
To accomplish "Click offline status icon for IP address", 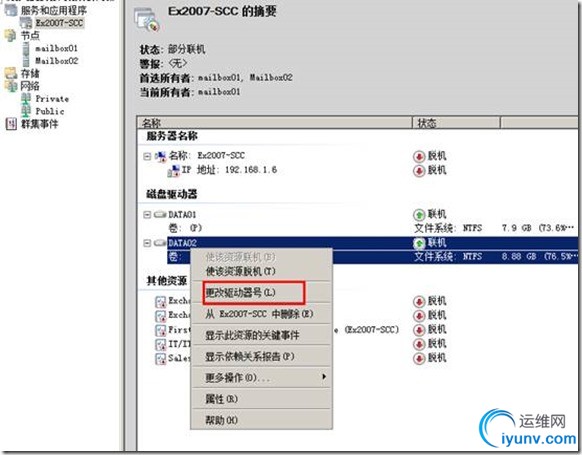I will tap(419, 171).
